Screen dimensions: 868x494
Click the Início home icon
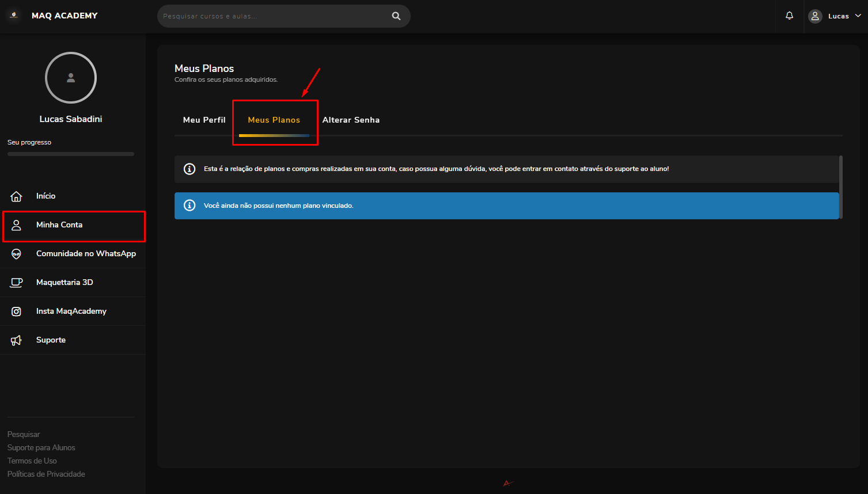(16, 196)
